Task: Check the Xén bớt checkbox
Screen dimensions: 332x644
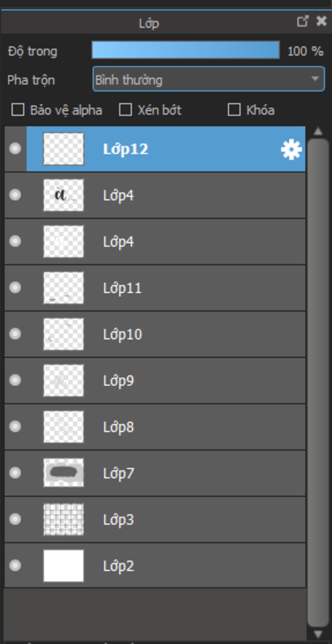Action: (x=125, y=110)
